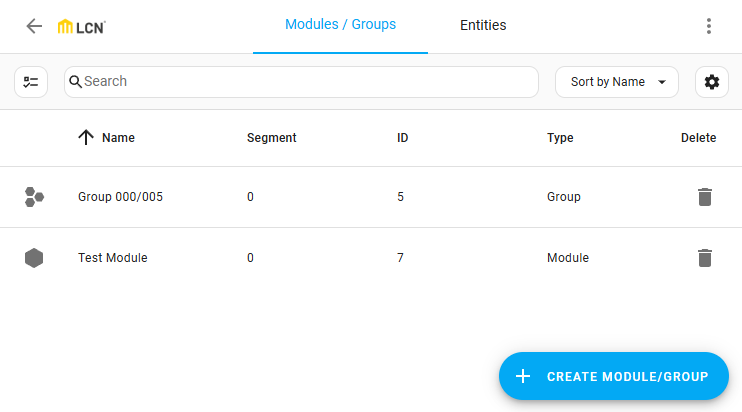Delete the Test Module row
742x412 pixels.
click(x=705, y=258)
